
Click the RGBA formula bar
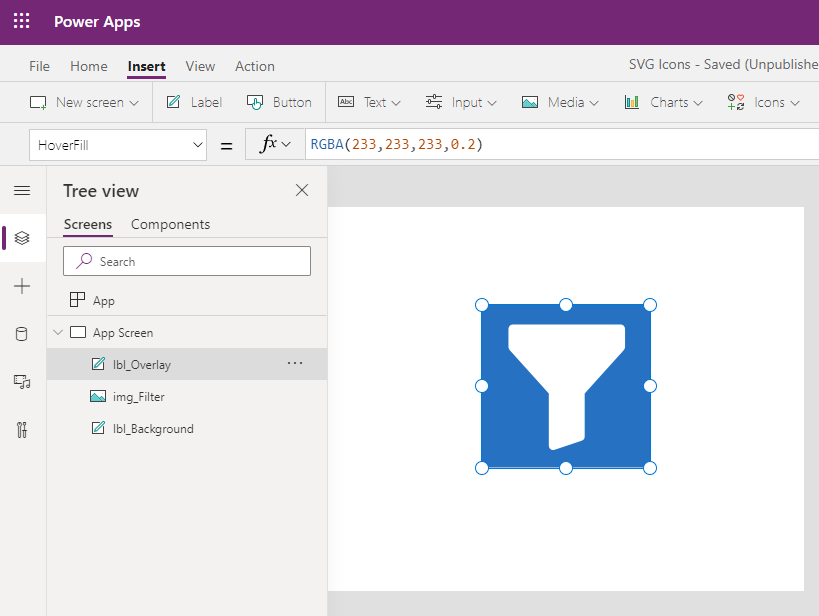[x=562, y=145]
